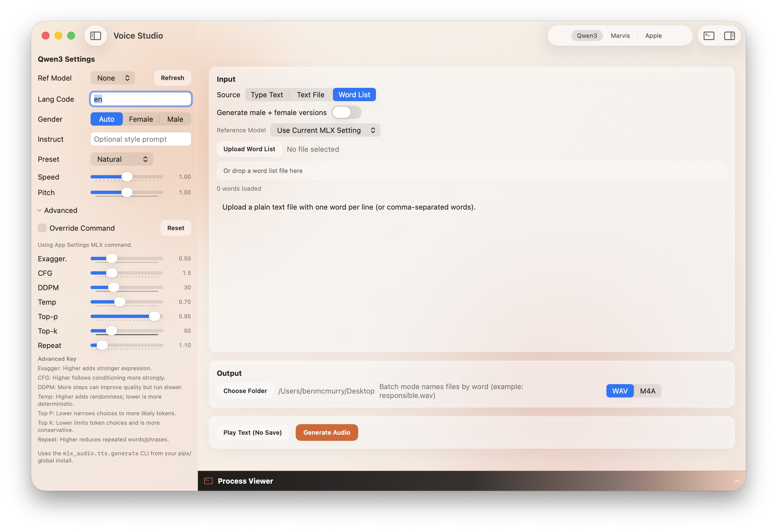Screen dimensions: 777x532
Task: Close the Voice Studio window
Action: [x=46, y=36]
